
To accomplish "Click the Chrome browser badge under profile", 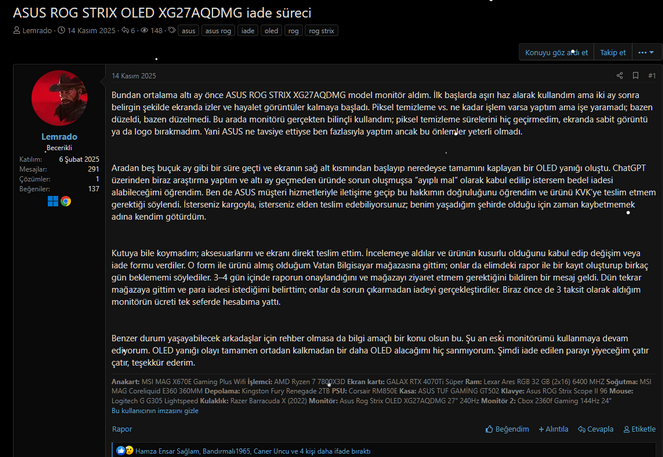I will [66, 201].
